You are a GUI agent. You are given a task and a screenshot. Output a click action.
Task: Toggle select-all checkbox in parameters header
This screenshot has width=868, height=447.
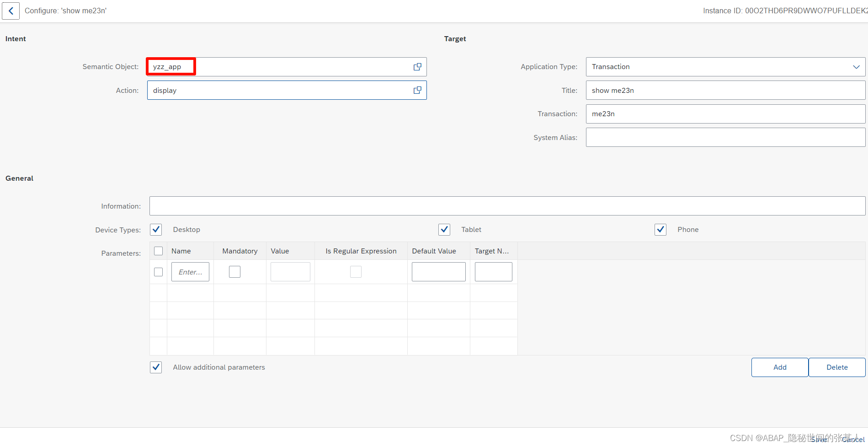pos(159,251)
